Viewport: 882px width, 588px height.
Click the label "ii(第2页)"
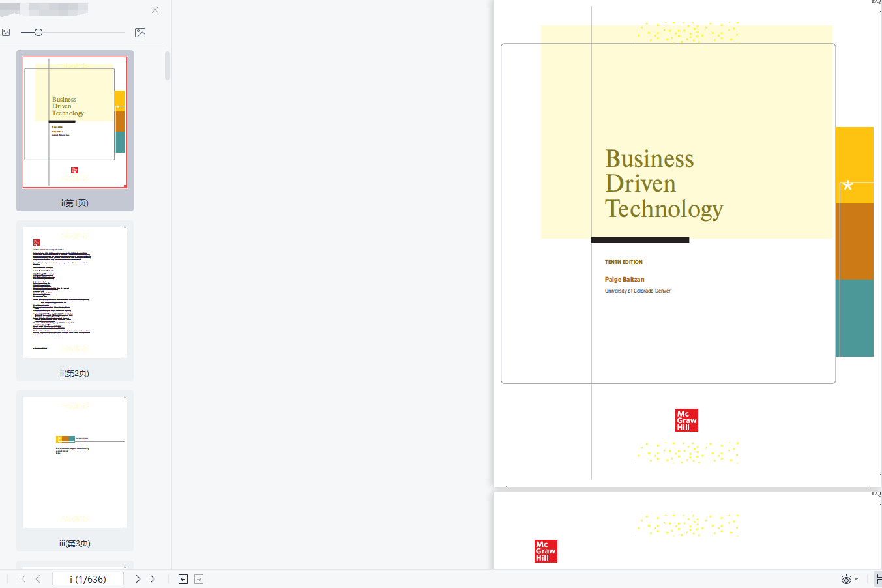pos(75,373)
